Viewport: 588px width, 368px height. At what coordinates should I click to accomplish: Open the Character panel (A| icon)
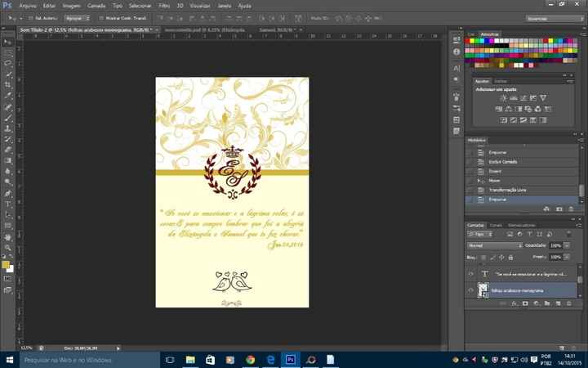457,69
